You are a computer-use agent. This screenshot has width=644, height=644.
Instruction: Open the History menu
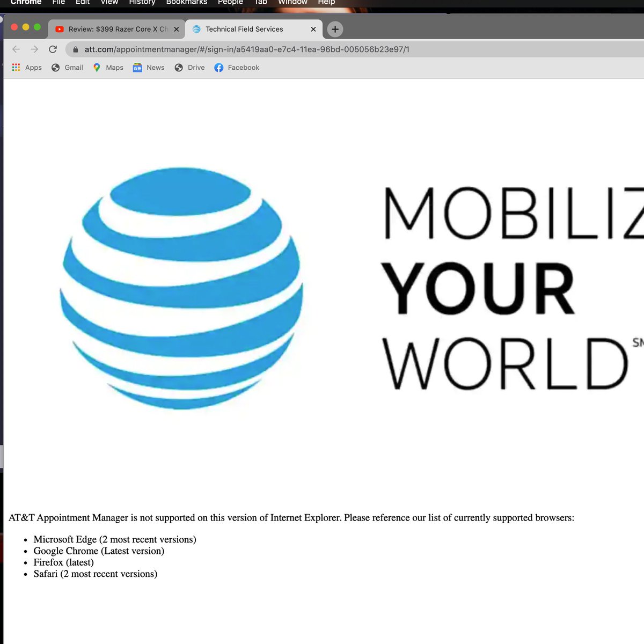(142, 2)
